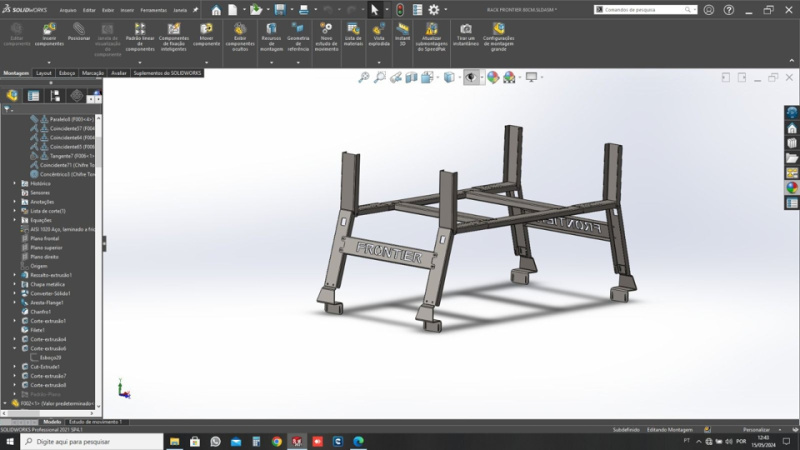
Task: Click the Rebuild traffic light icon
Action: point(401,10)
